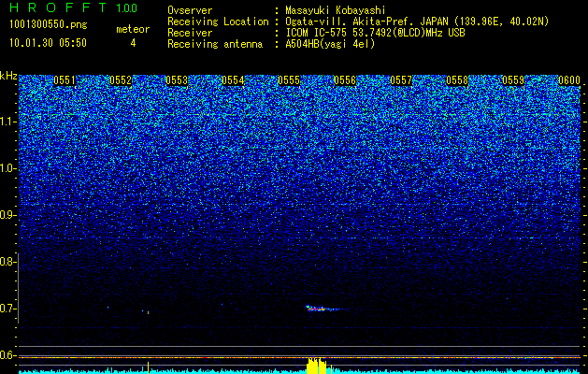588x374 pixels.
Task: Click the 0600 time marker
Action: (x=569, y=80)
